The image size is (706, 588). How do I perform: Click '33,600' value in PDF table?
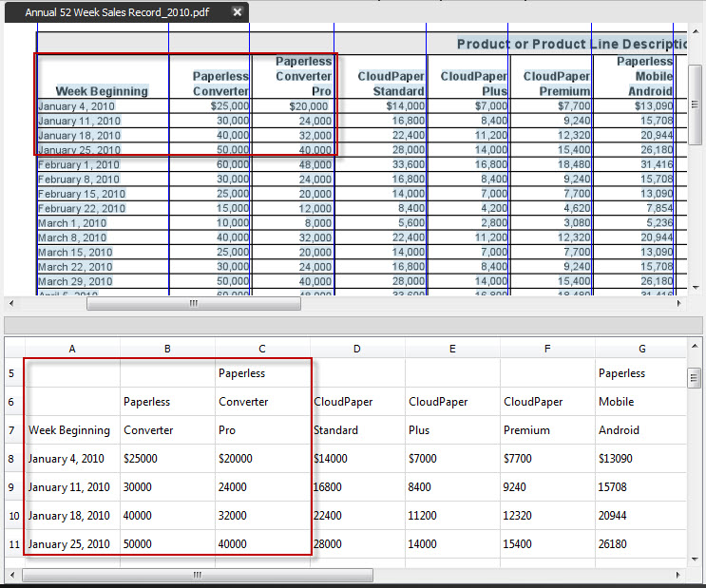[409, 164]
